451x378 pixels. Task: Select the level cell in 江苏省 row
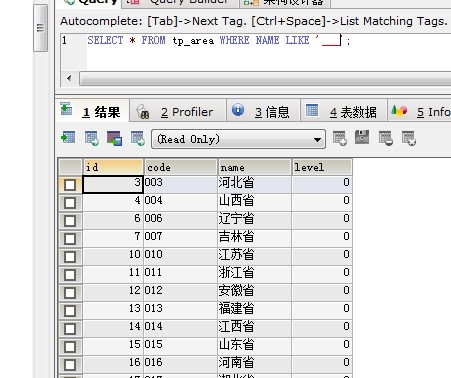[x=322, y=256]
